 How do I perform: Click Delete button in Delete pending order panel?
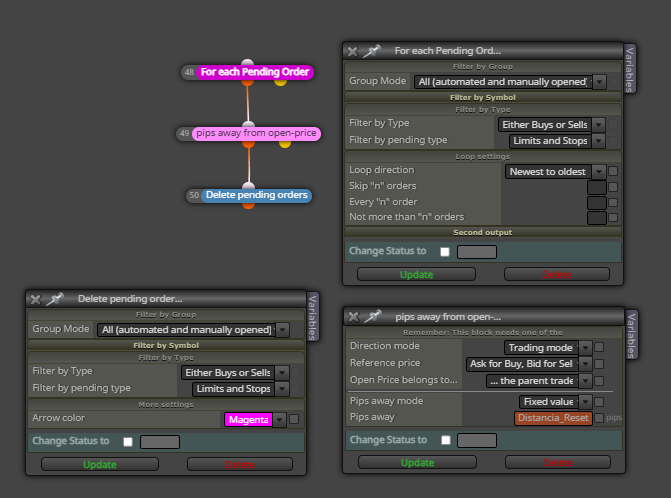point(240,464)
